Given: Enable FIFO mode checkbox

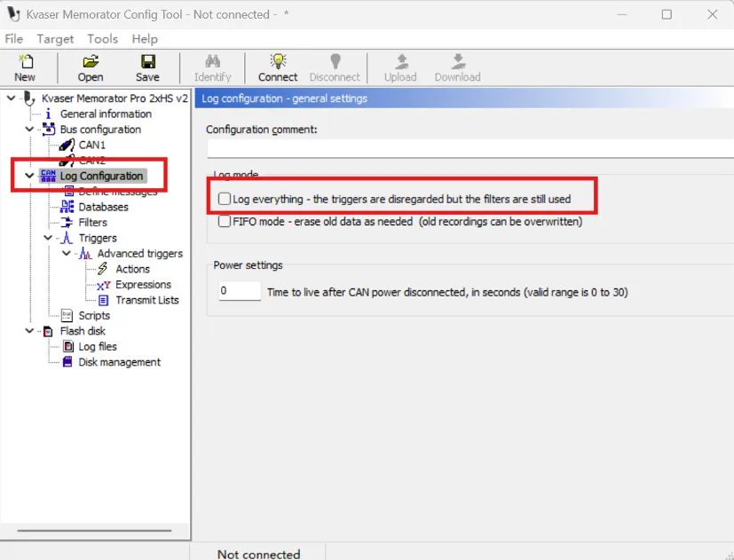Looking at the screenshot, I should [225, 221].
